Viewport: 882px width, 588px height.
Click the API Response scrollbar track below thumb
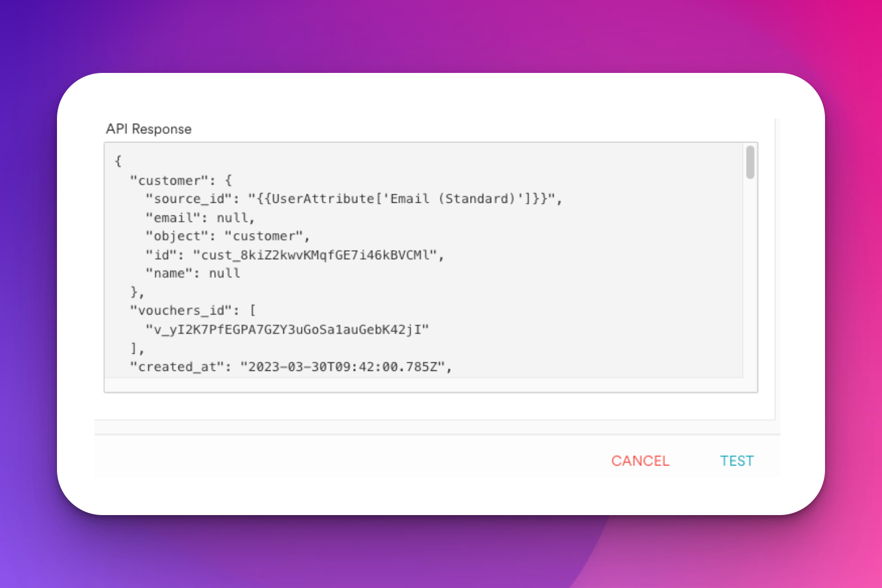pos(750,278)
